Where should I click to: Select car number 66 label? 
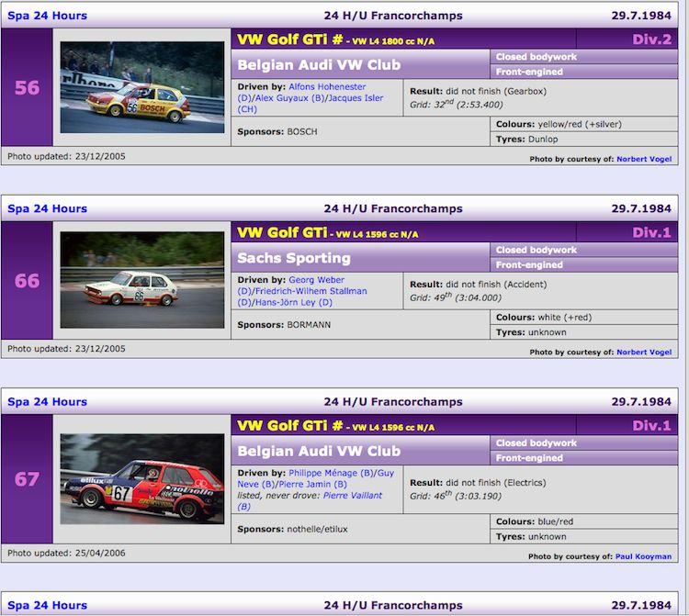pyautogui.click(x=27, y=281)
